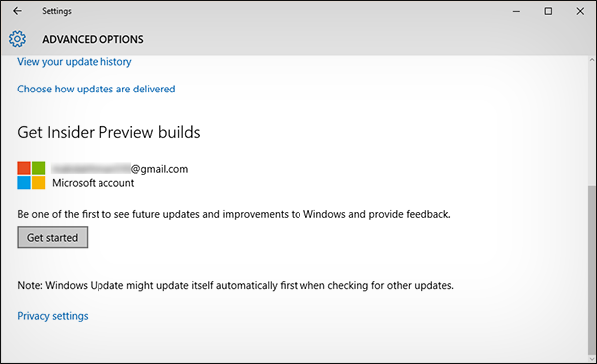The width and height of the screenshot is (597, 364).
Task: Open Privacy settings link
Action: coord(53,316)
